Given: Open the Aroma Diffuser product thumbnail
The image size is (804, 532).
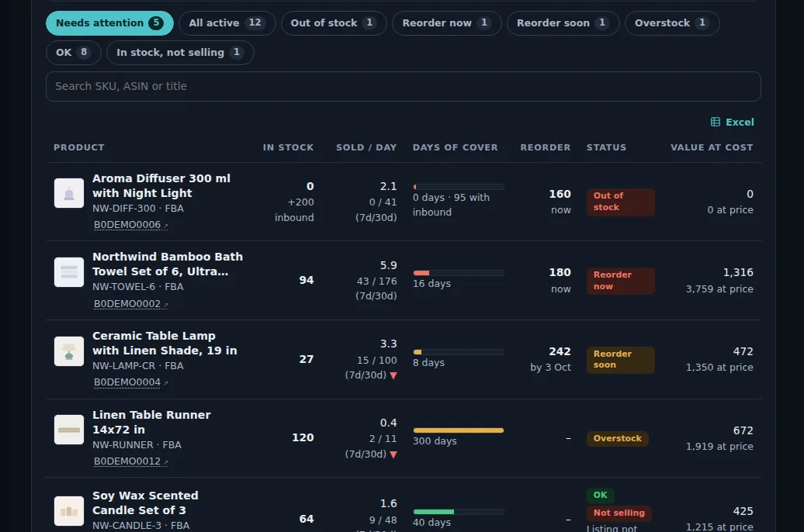Looking at the screenshot, I should coord(69,193).
